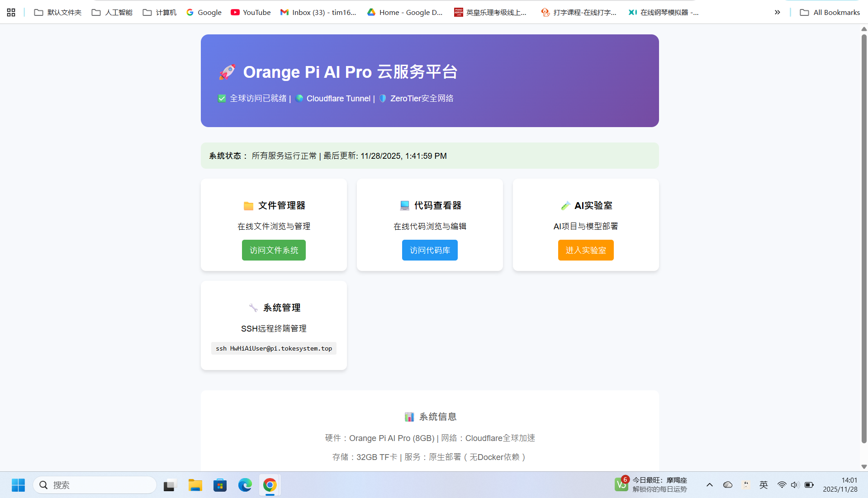Open the 14:01 clock and date panel
868x498 pixels.
point(840,485)
